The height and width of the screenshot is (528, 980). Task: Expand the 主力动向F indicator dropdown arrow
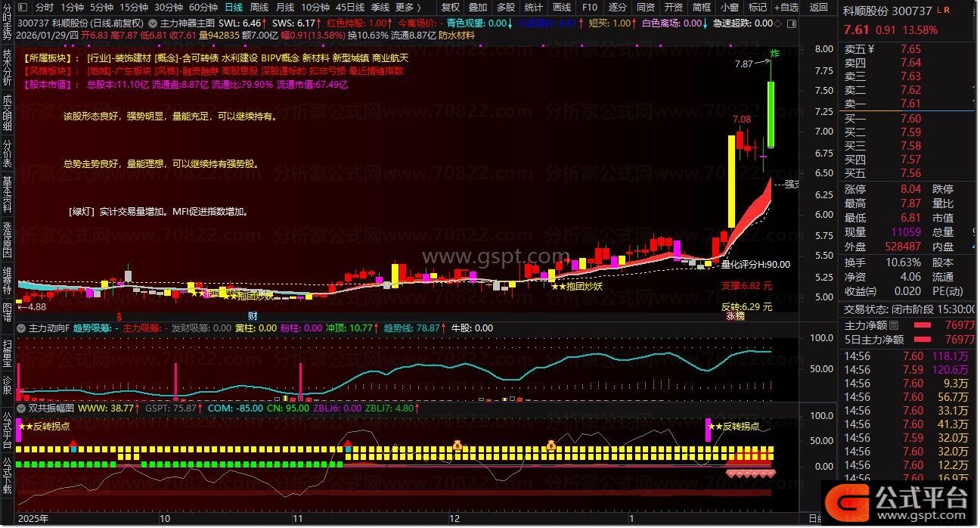click(x=22, y=328)
